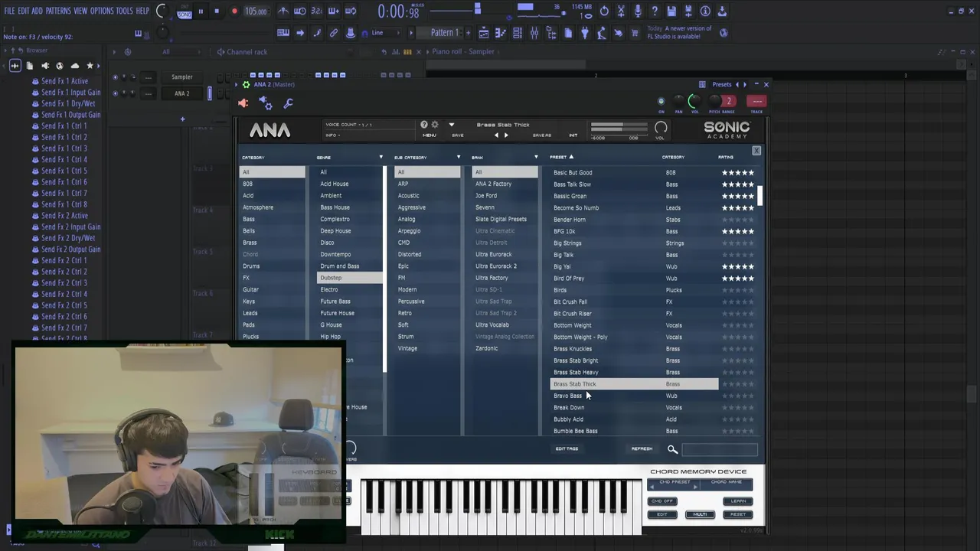Image resolution: width=980 pixels, height=551 pixels.
Task: Toggle the metronome icon
Action: (283, 11)
